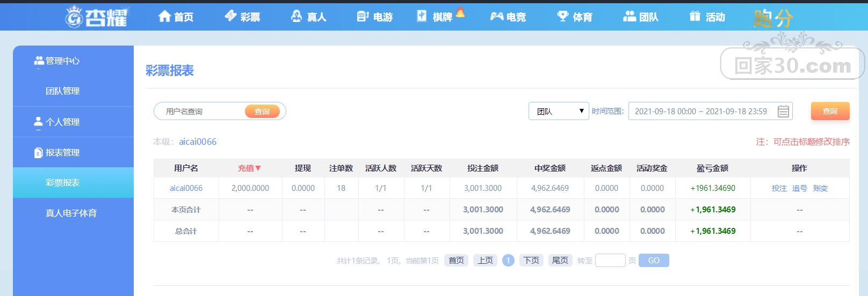Go to next page with 下页
Image resolution: width=868 pixels, height=296 pixels.
[531, 261]
